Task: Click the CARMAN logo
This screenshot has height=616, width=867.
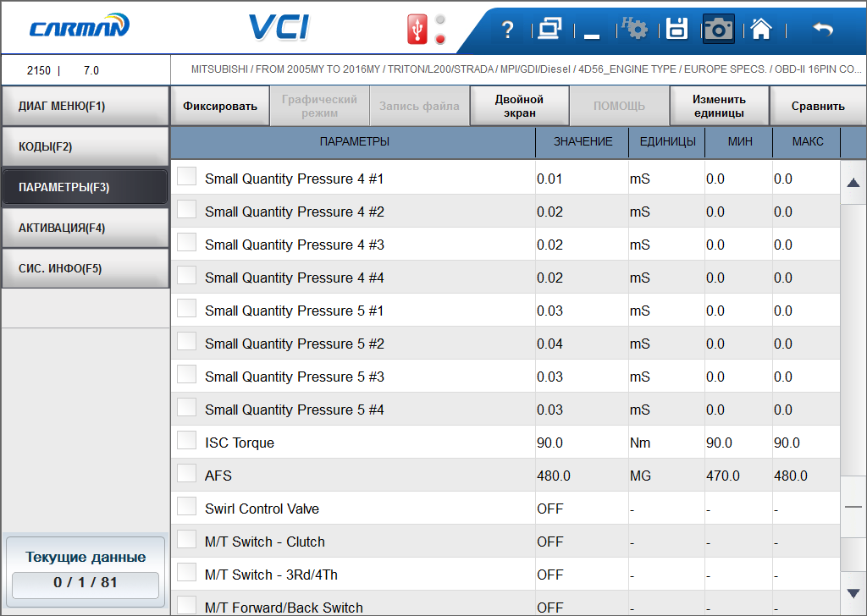Action: pyautogui.click(x=79, y=26)
